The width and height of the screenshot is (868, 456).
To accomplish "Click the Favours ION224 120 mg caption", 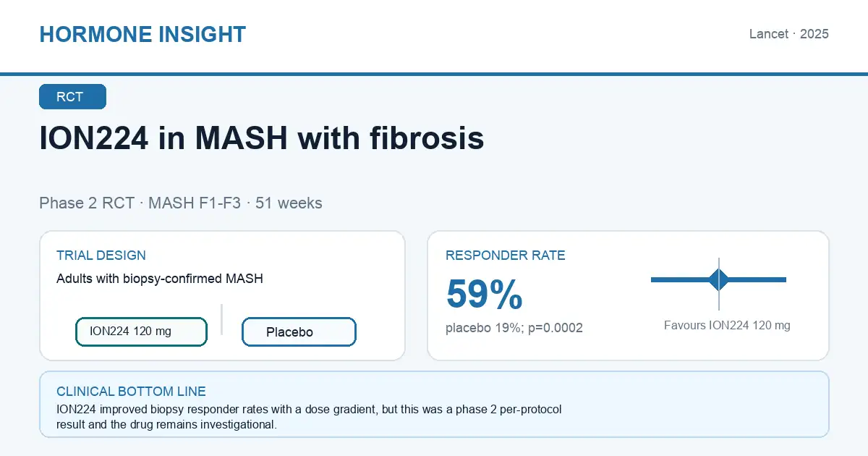I will (727, 326).
